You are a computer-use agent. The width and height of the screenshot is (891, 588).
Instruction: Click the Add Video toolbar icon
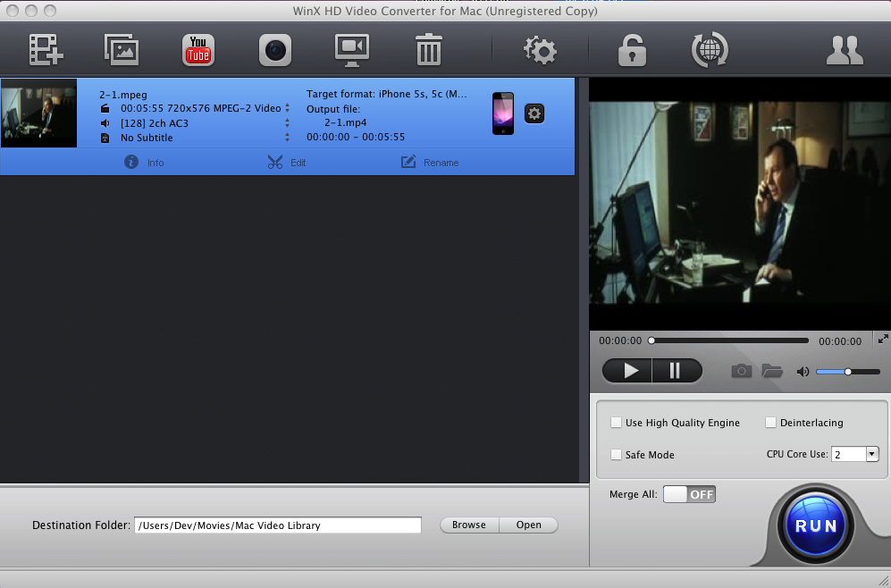(44, 50)
